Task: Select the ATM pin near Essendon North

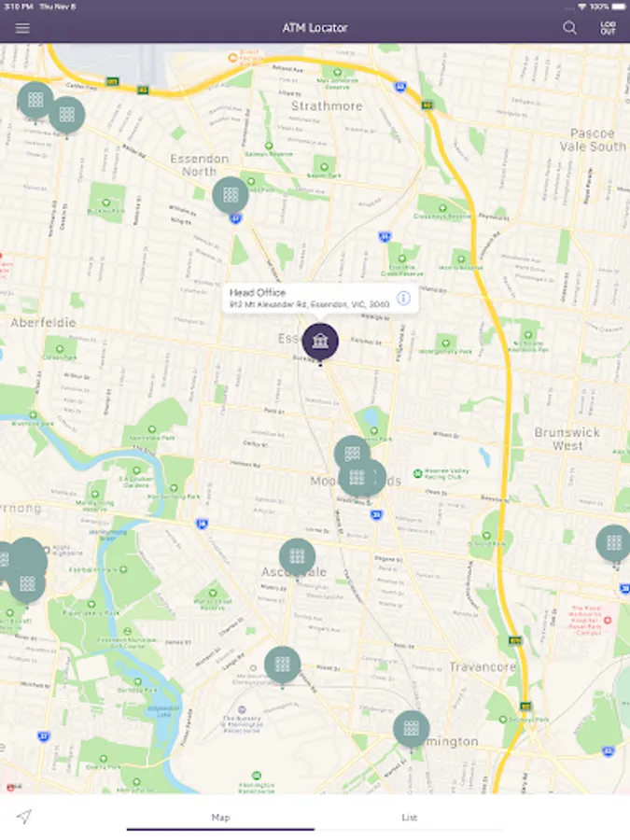Action: point(231,195)
